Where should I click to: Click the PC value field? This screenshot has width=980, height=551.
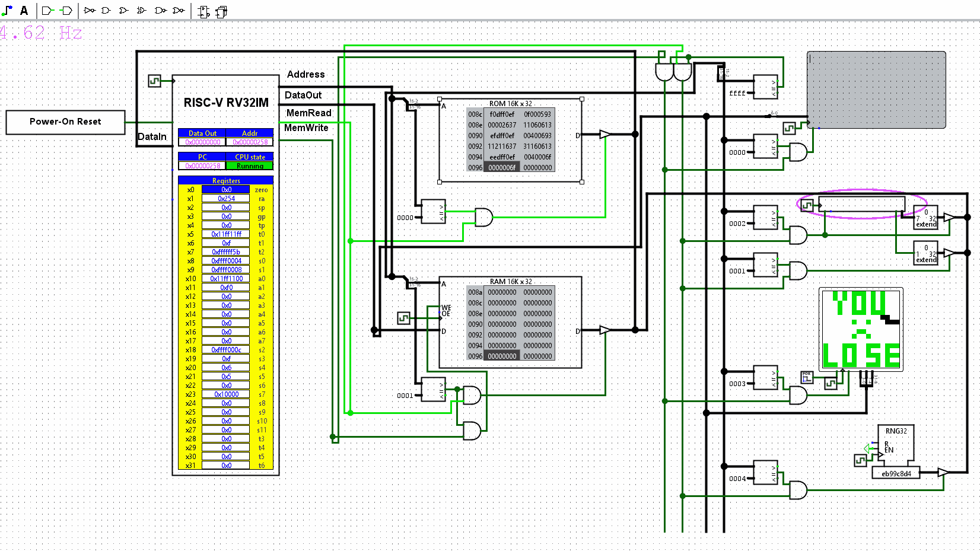coord(202,166)
